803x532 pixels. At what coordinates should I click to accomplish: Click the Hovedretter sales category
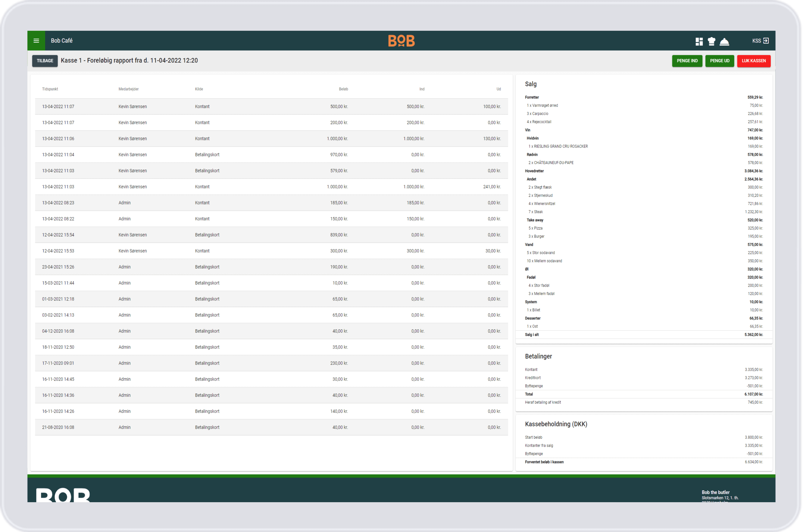click(x=644, y=171)
